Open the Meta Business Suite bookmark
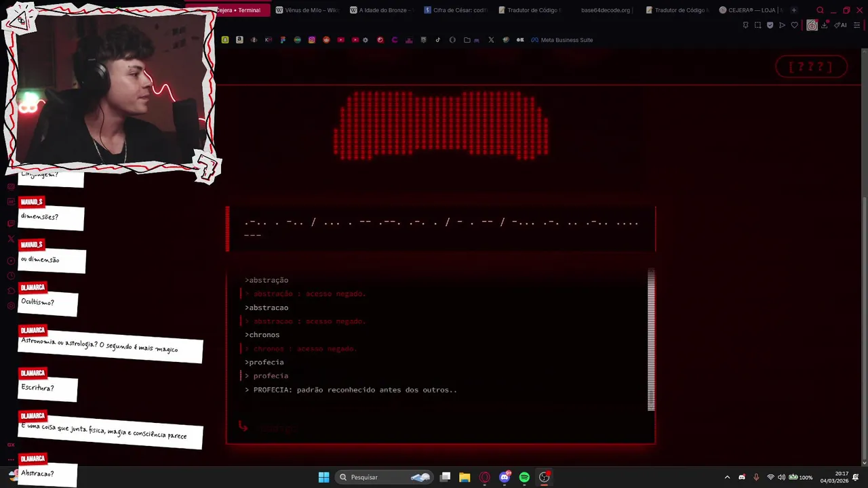 [561, 40]
